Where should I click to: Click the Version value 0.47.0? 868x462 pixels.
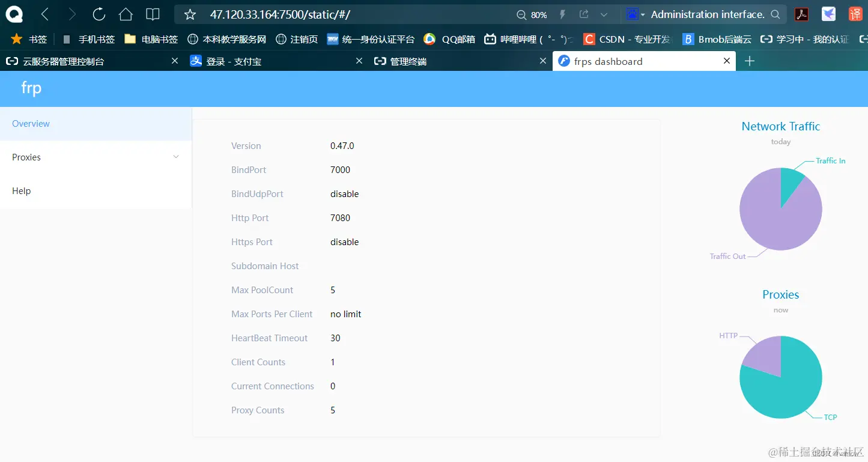pos(342,146)
